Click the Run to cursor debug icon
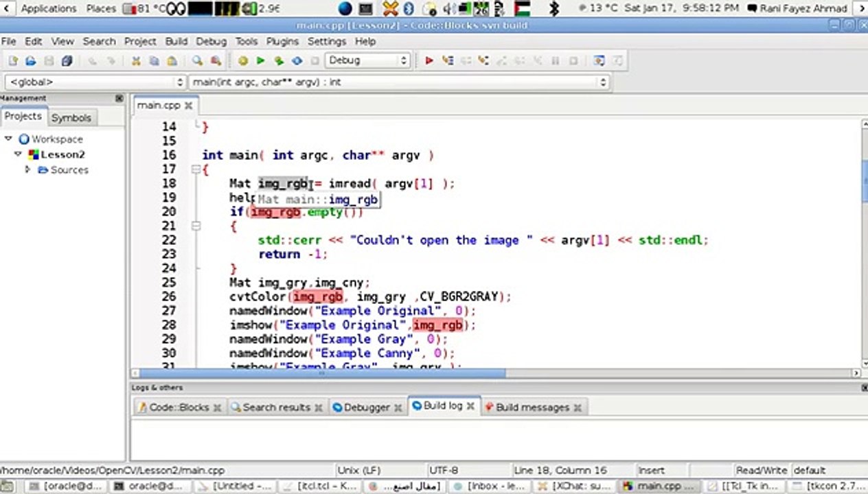868x494 pixels. click(448, 60)
